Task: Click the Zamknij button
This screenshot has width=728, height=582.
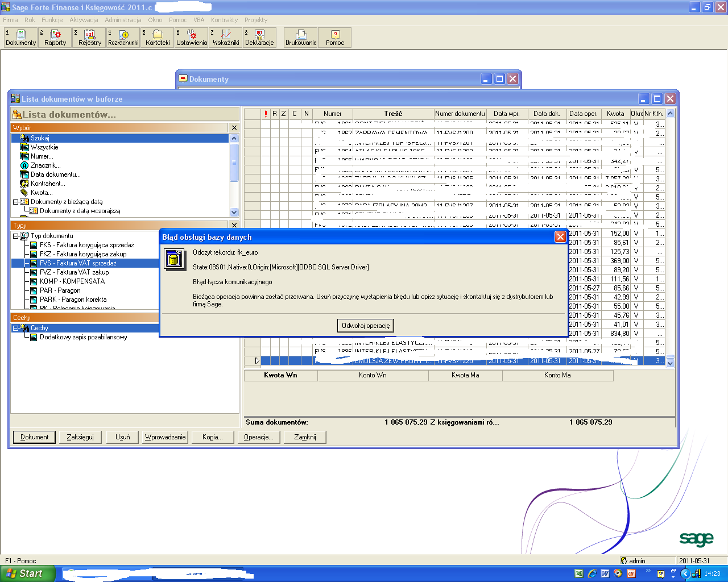Action: click(x=305, y=437)
